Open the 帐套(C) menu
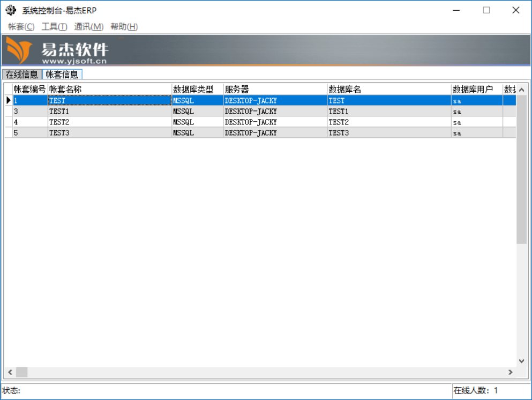 [x=21, y=27]
